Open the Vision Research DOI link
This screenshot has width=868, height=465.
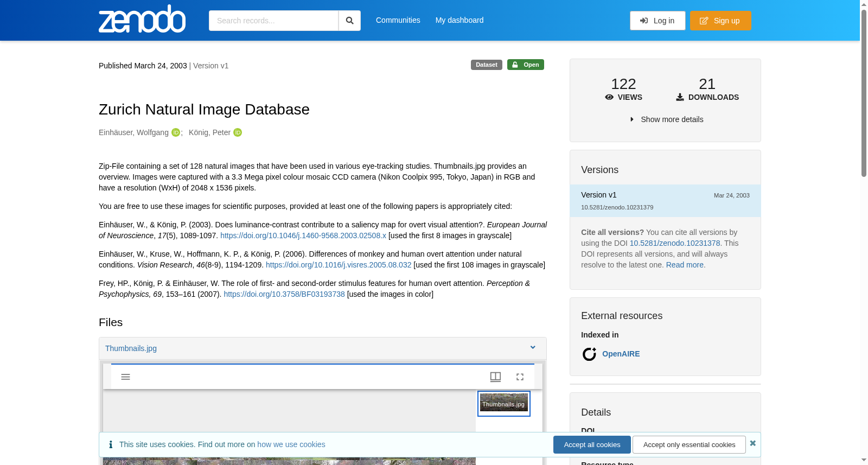point(339,265)
